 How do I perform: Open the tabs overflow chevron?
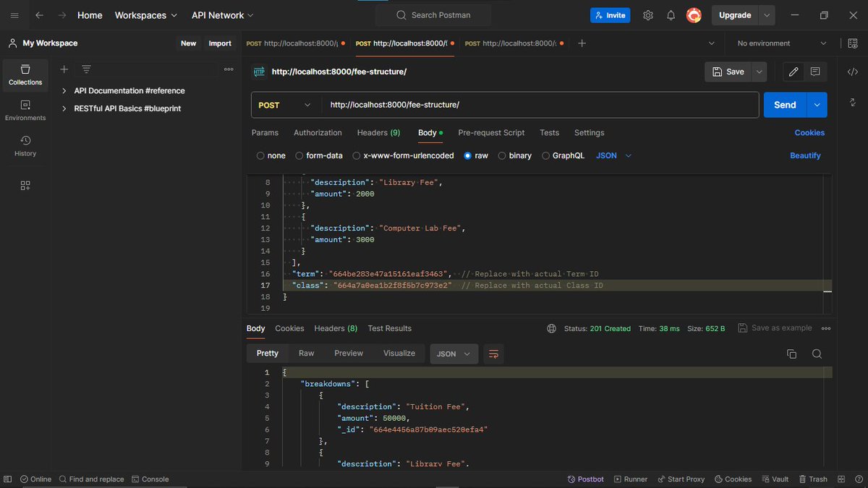(x=711, y=43)
